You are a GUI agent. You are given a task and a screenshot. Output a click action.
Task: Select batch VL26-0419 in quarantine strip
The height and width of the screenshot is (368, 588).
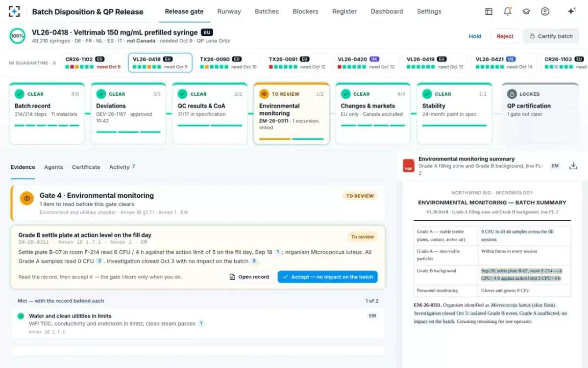coord(435,63)
